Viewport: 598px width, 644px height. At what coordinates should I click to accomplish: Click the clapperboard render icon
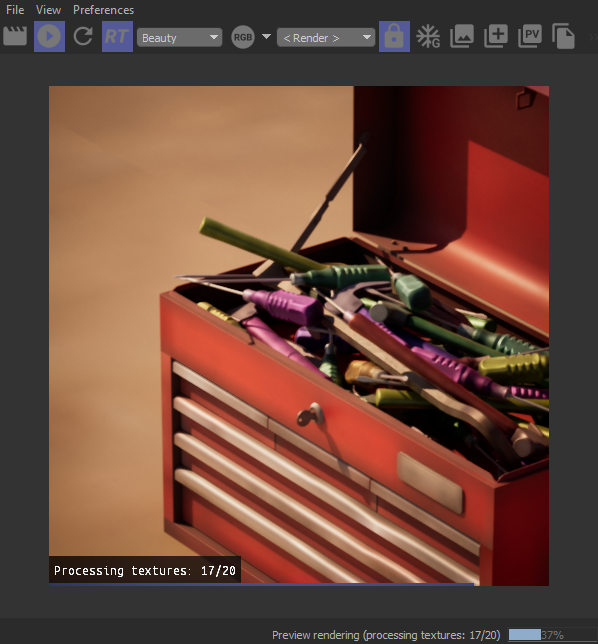15,37
